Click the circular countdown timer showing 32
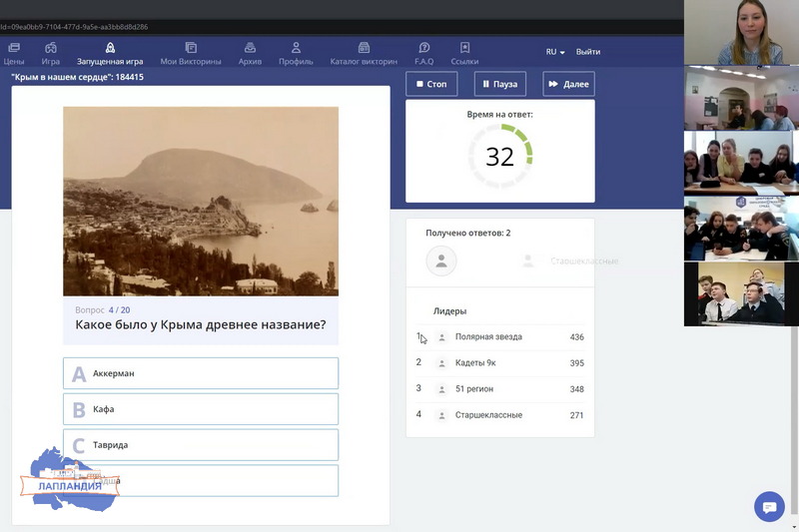Viewport: 799px width, 532px height. (500, 157)
